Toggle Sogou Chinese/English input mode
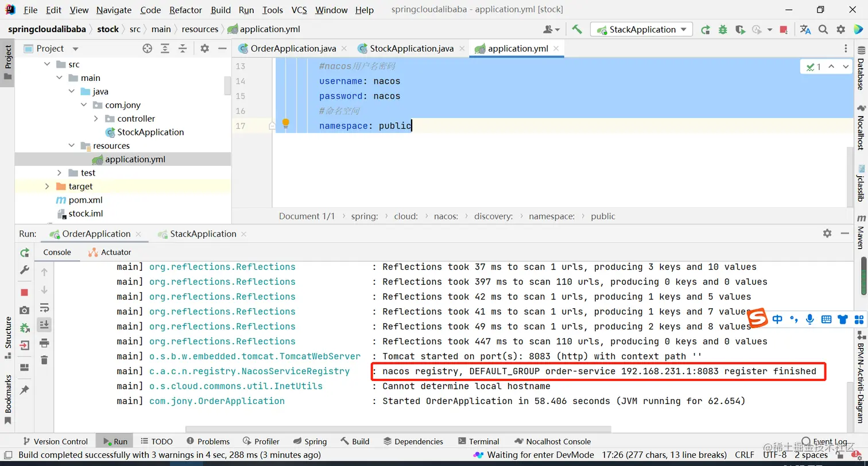 [777, 319]
